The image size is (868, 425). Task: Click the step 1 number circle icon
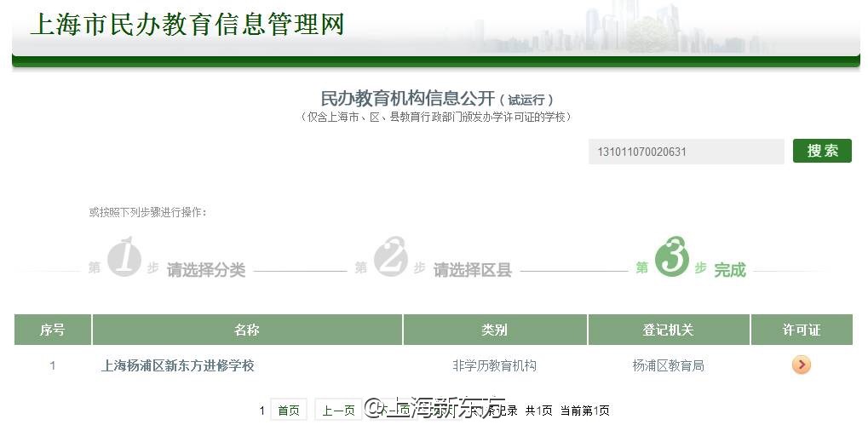click(x=124, y=257)
